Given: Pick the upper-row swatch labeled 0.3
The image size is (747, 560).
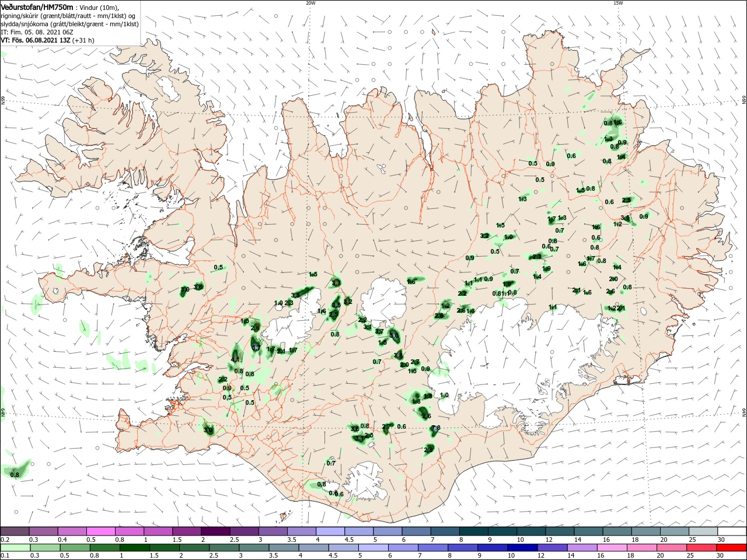Looking at the screenshot, I should coord(43,531).
